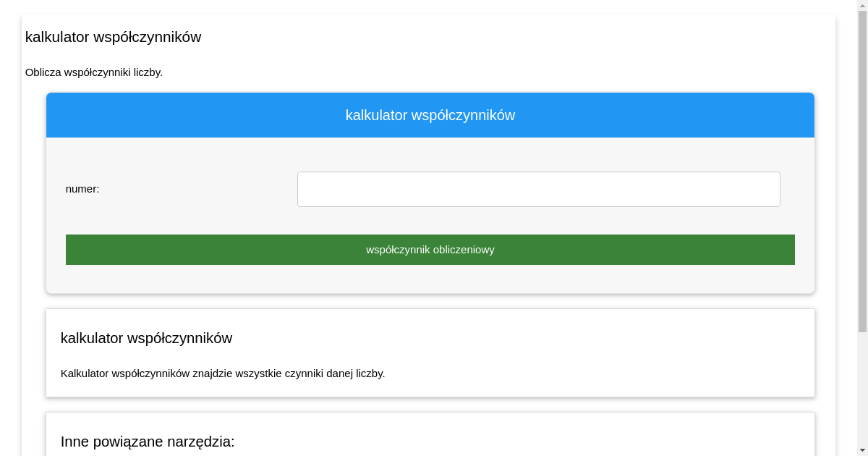Click the numer label
The height and width of the screenshot is (456, 868).
click(x=82, y=189)
